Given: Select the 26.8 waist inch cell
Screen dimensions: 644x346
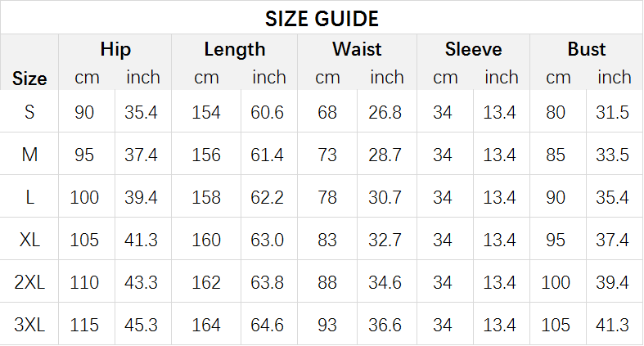Looking at the screenshot, I should coord(385,112).
